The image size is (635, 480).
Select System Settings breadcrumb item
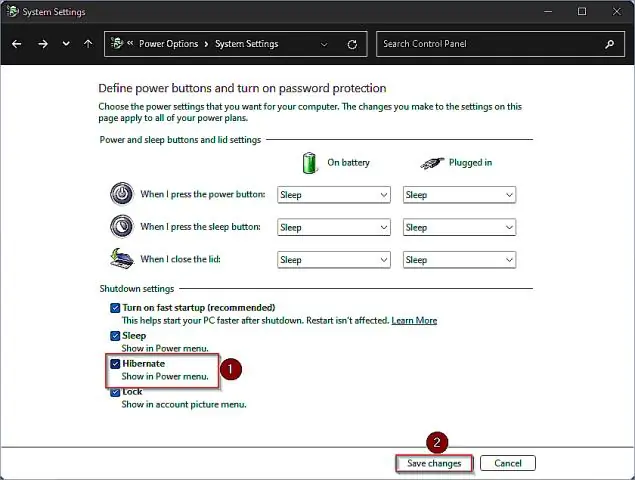(248, 44)
